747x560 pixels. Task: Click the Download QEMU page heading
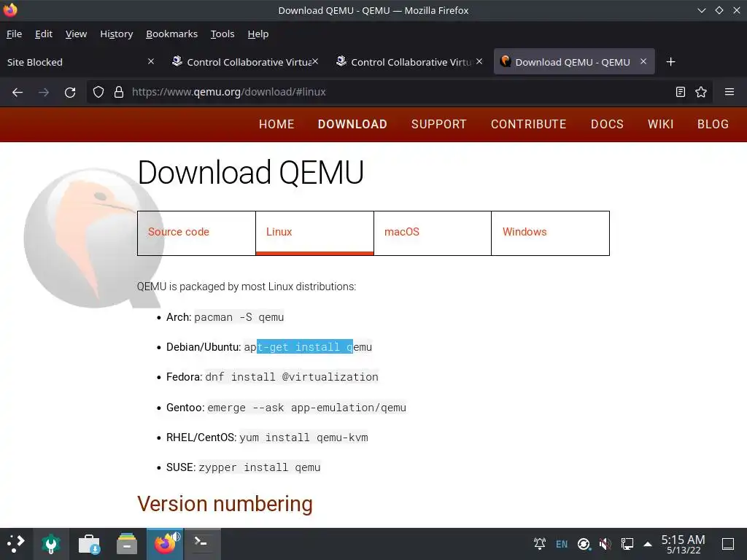251,172
